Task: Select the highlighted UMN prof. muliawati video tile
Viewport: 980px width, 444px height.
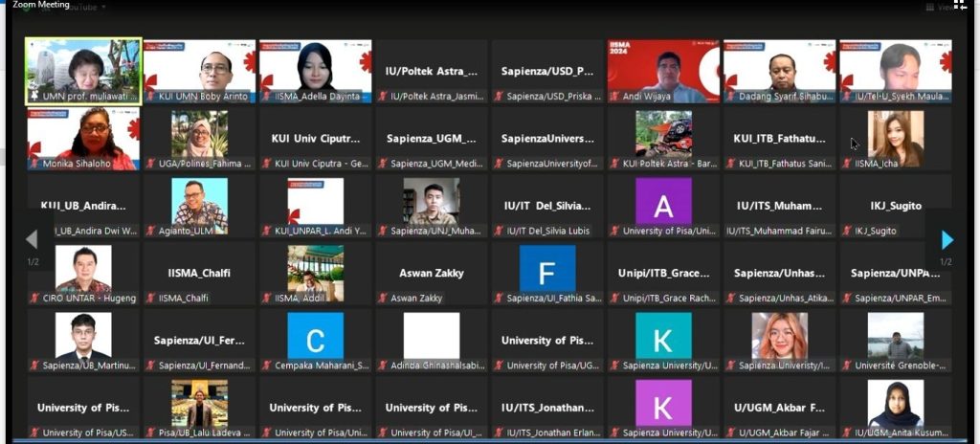Action: (x=83, y=65)
